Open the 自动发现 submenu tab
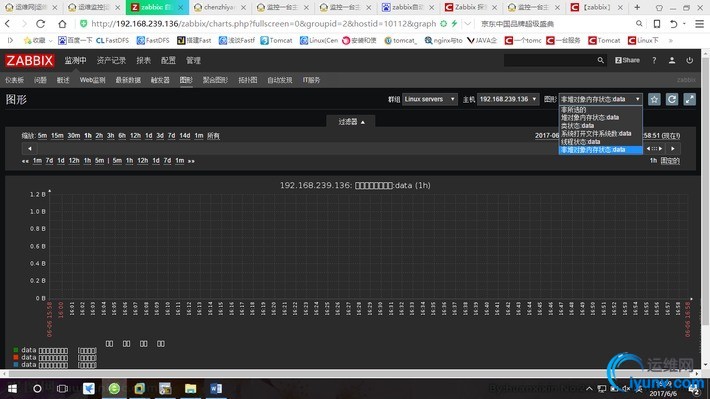 [x=280, y=80]
